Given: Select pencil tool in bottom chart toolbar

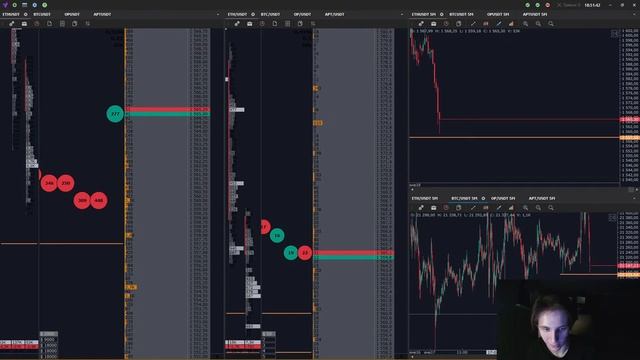Looking at the screenshot, I should 498,208.
